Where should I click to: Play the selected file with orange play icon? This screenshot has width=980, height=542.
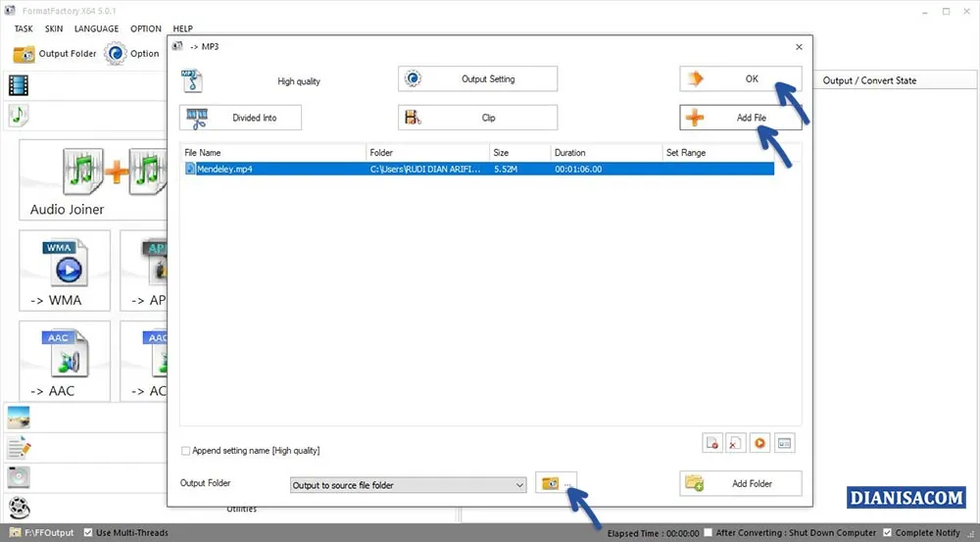pos(760,443)
